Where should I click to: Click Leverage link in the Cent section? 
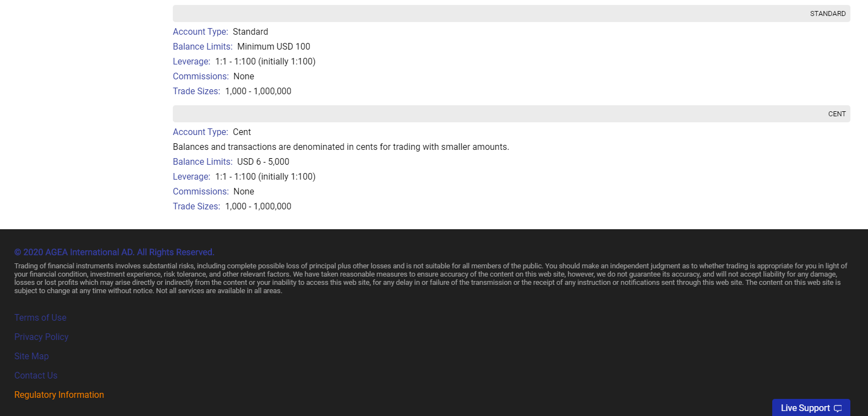click(192, 177)
